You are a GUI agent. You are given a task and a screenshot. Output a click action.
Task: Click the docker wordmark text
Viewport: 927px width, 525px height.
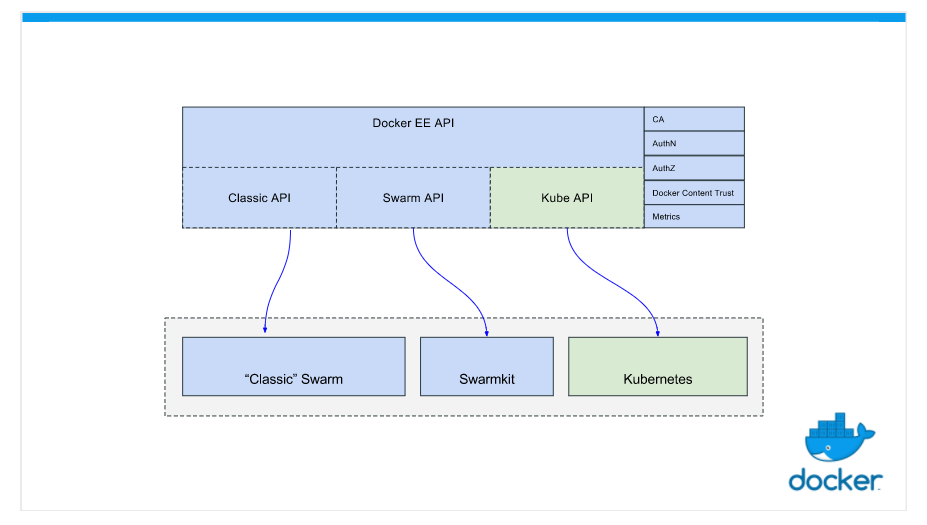coord(835,479)
